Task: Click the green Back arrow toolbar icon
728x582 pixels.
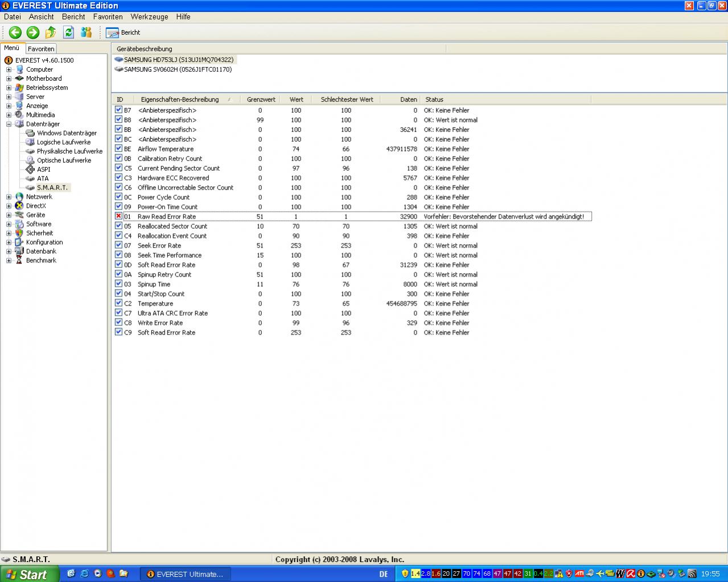Action: point(15,32)
